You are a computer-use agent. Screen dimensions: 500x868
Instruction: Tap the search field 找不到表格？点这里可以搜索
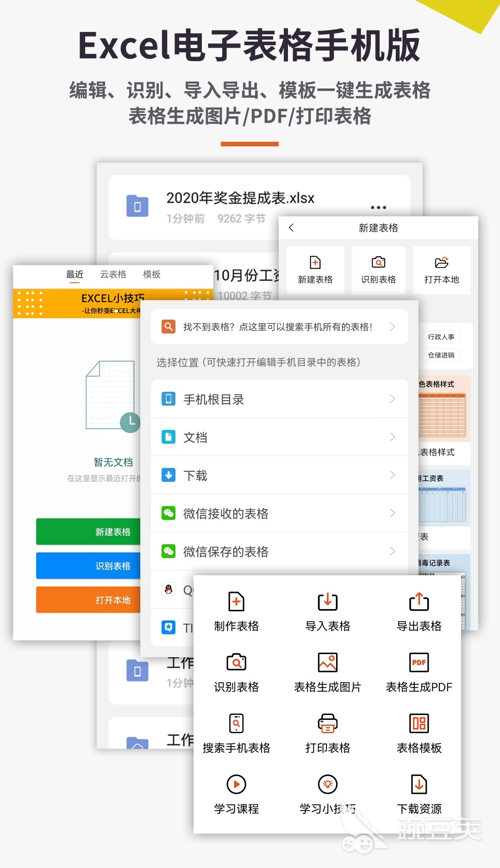pos(279,327)
